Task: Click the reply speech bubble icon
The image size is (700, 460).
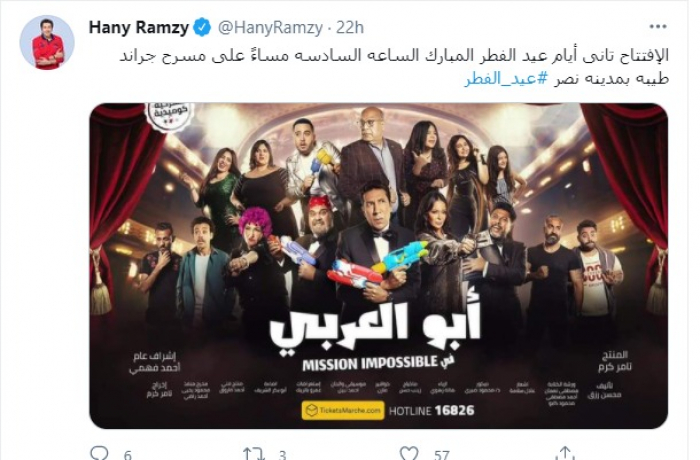Action: click(99, 453)
